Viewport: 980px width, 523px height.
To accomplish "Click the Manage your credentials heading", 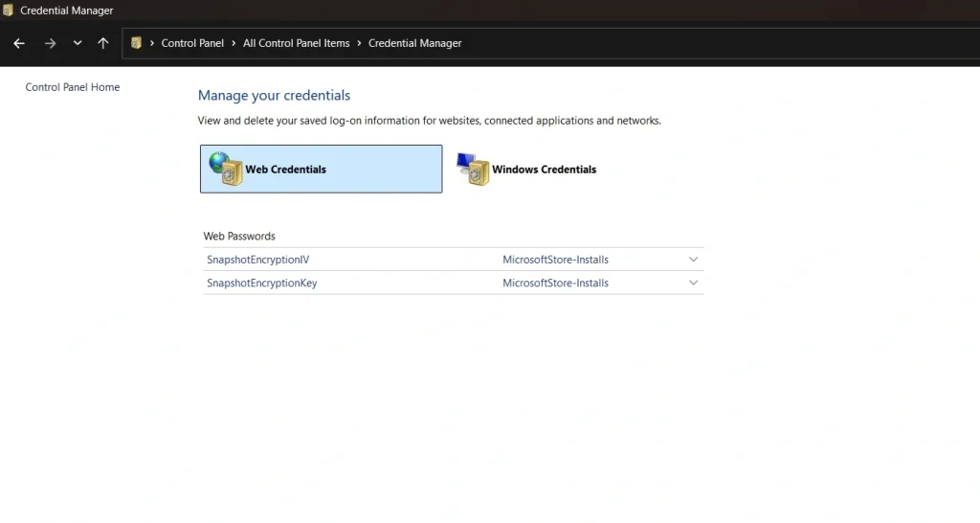I will (275, 95).
